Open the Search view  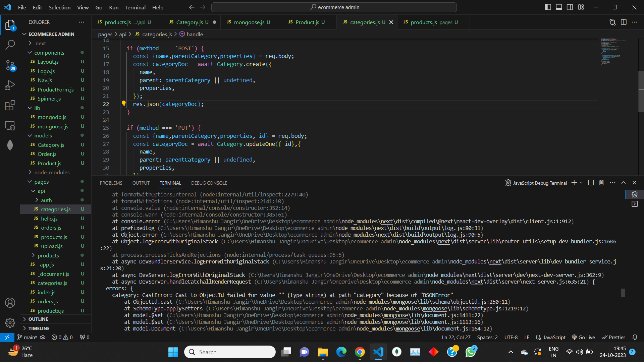coord(10,45)
